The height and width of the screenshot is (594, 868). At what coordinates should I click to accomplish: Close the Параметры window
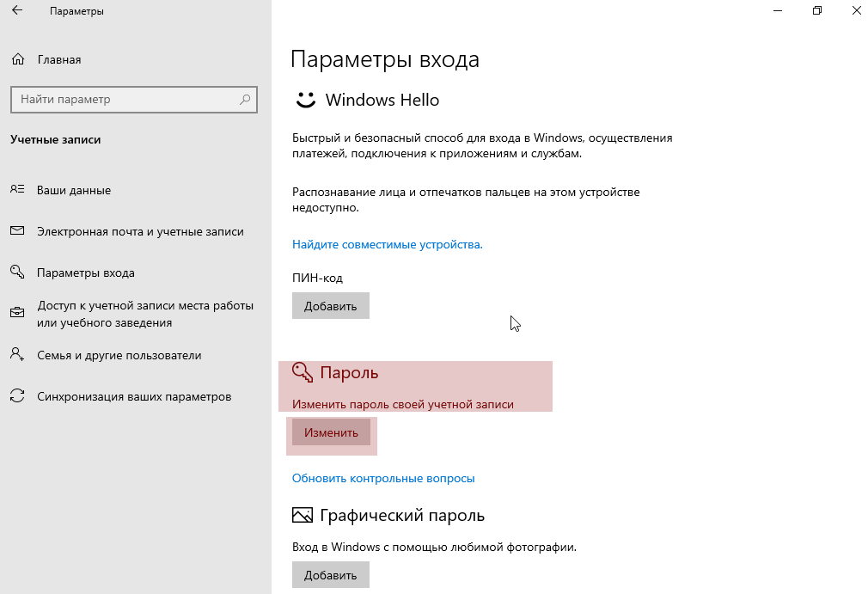click(x=856, y=10)
